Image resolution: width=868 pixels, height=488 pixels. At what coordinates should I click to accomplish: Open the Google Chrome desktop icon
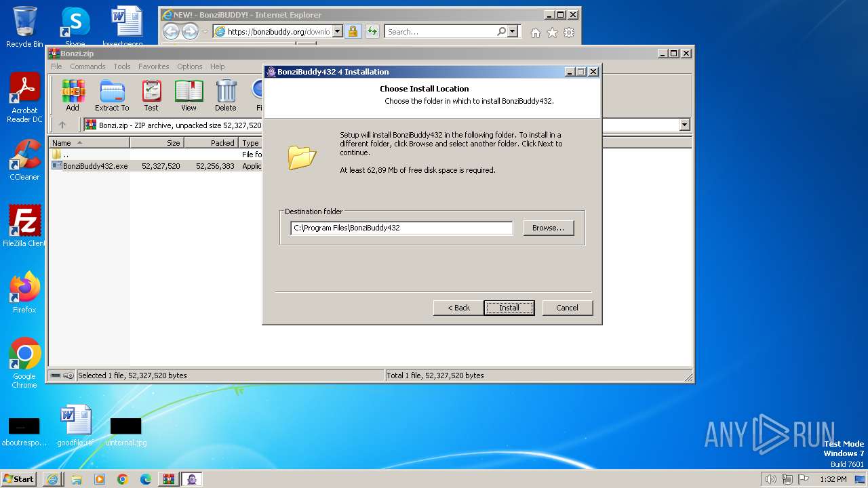coord(24,363)
